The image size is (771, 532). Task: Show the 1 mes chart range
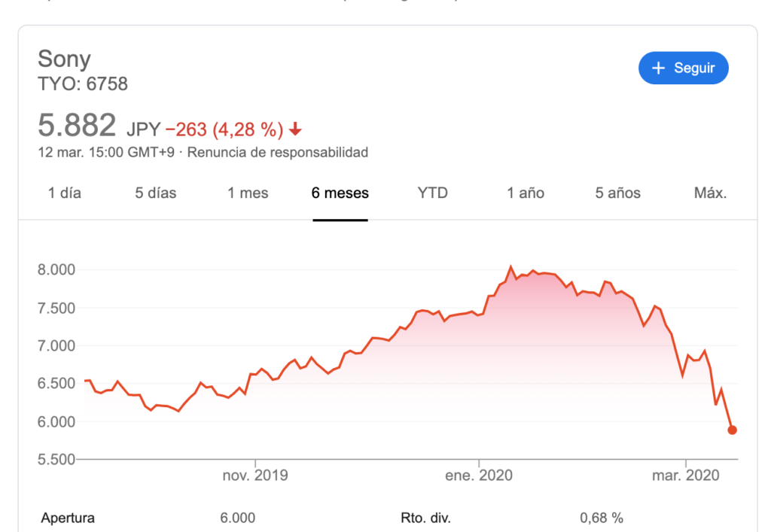[248, 193]
